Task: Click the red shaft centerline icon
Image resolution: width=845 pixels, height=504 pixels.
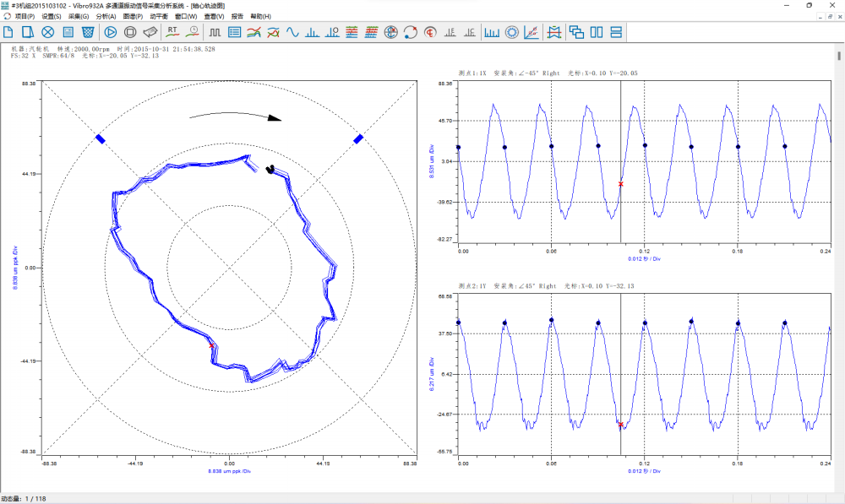Action: [429, 32]
